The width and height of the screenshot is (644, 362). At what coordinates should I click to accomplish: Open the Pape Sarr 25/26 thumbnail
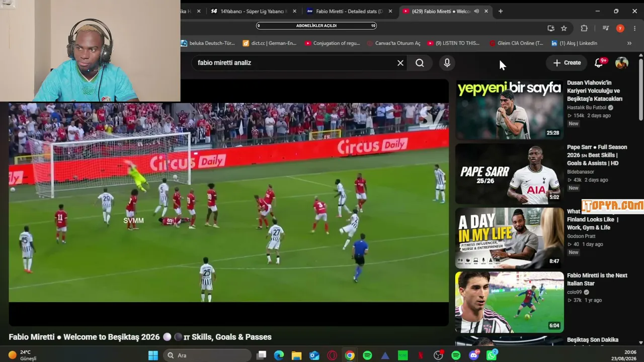[510, 174]
